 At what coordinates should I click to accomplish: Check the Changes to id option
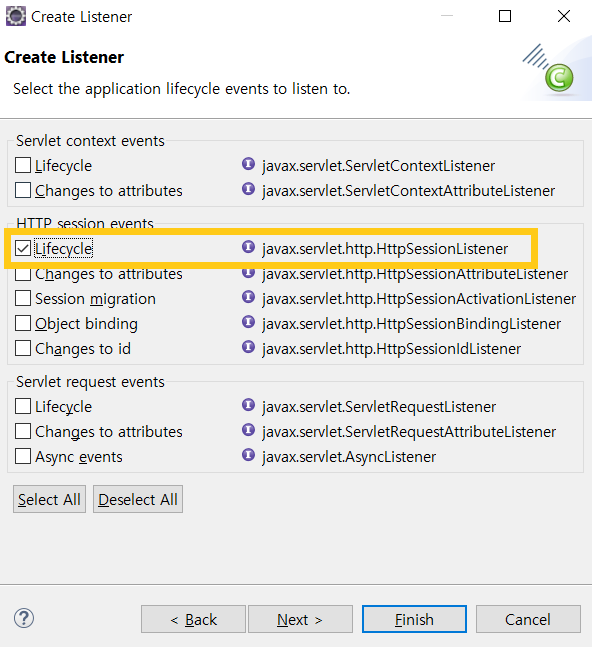[23, 348]
